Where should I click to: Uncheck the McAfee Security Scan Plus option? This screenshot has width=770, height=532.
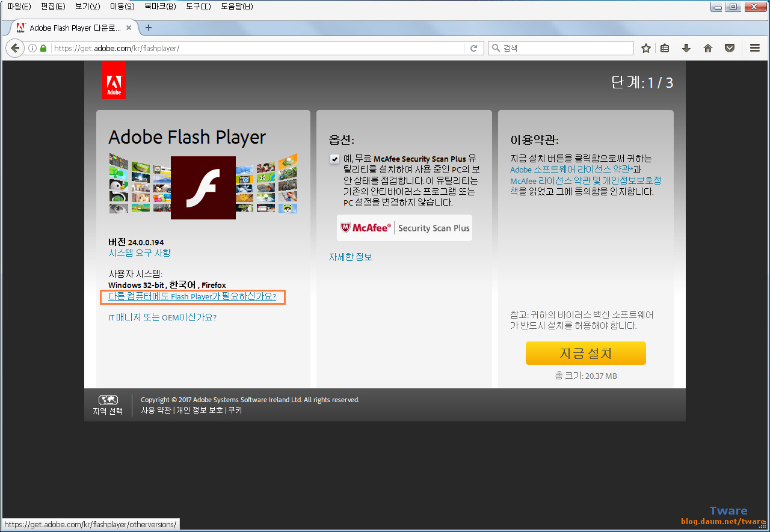pyautogui.click(x=334, y=159)
